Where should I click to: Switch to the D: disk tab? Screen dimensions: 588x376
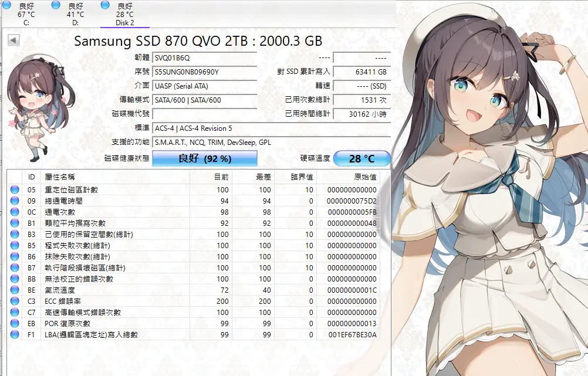(x=75, y=14)
